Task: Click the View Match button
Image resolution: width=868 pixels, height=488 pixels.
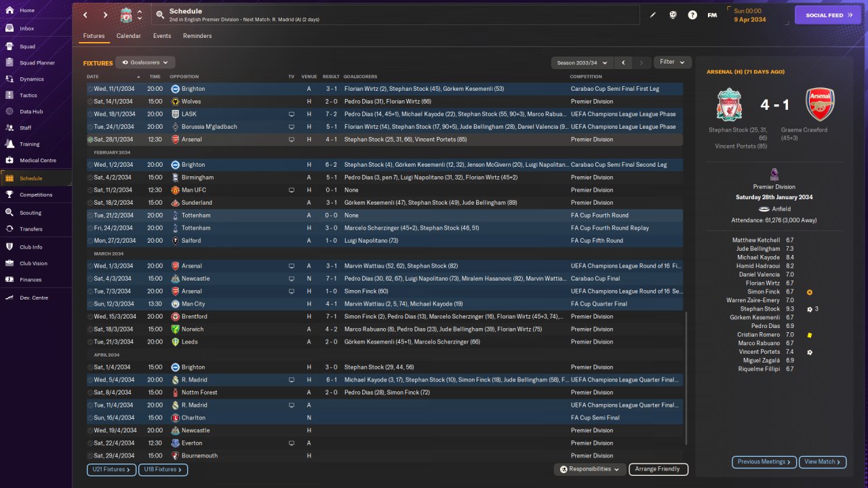Action: click(x=823, y=462)
